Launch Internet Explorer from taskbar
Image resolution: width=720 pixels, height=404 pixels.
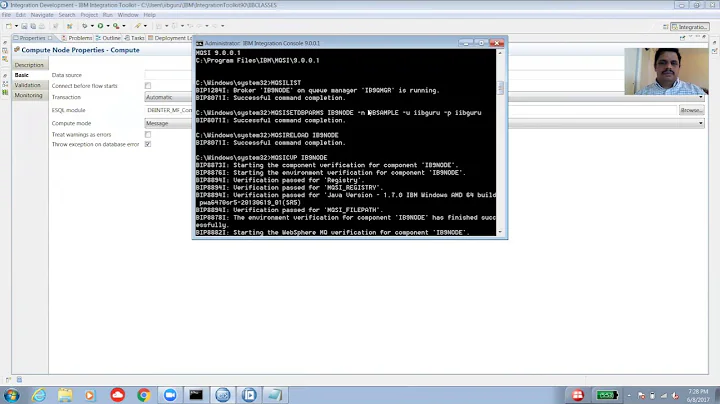pos(39,395)
